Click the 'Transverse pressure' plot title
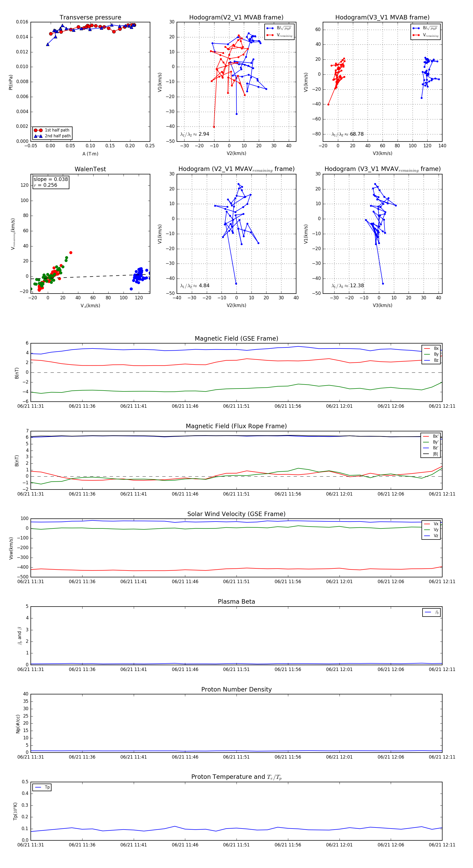 [90, 18]
